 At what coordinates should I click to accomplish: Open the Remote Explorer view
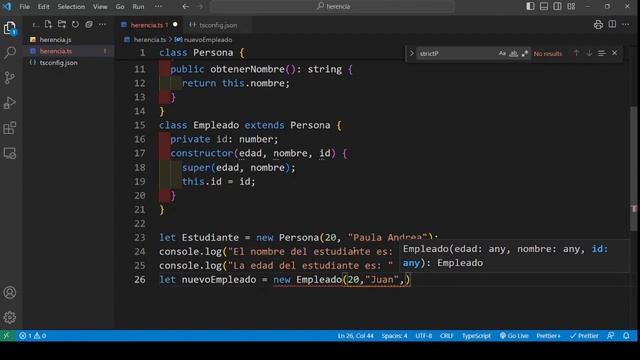[x=10, y=153]
